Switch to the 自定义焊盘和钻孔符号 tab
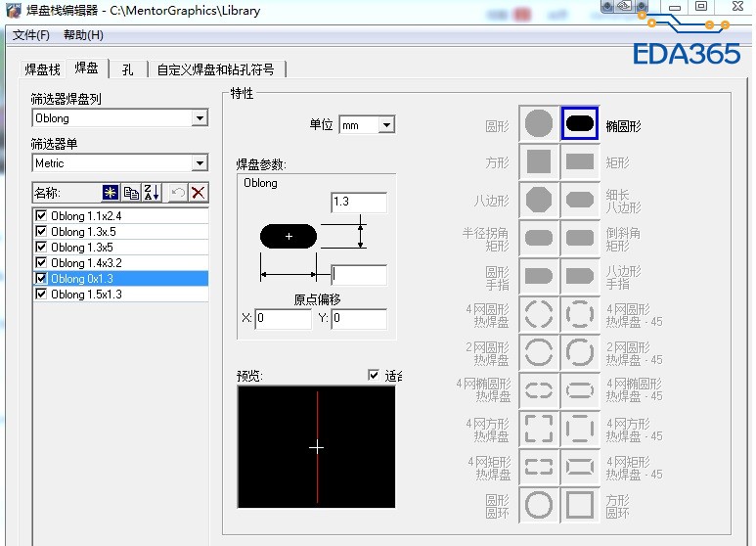The width and height of the screenshot is (756, 546). (215, 69)
